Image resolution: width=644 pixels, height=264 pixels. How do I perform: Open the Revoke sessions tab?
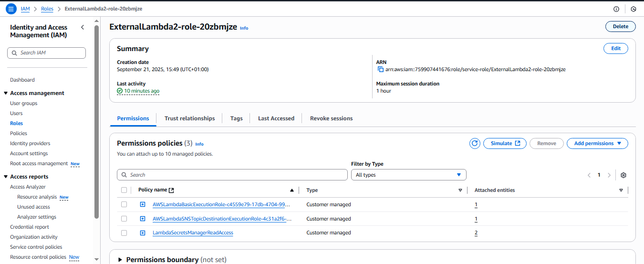click(332, 118)
